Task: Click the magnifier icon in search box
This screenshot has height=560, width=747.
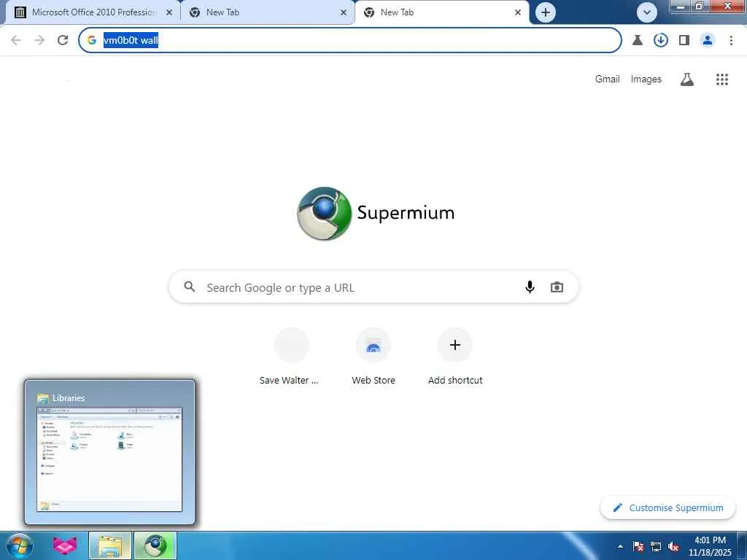Action: (x=190, y=287)
